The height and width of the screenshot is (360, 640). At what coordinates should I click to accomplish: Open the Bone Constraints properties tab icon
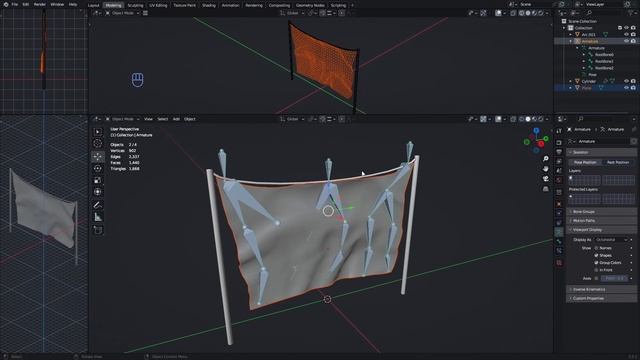559,251
